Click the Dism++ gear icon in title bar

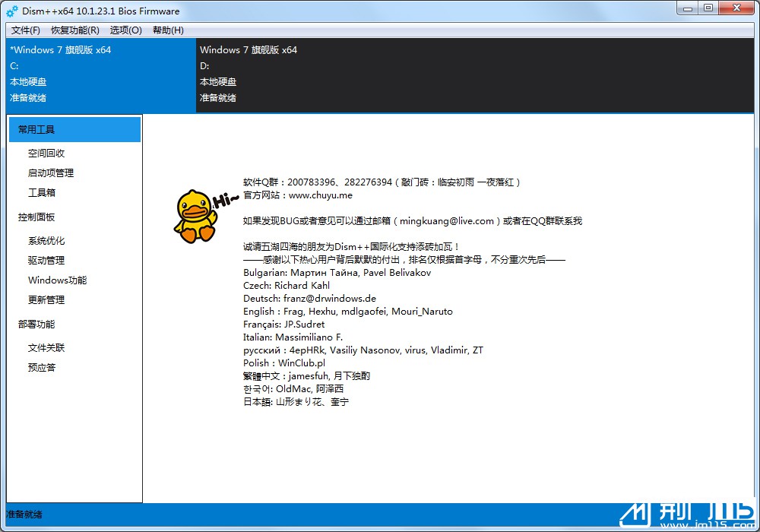point(12,11)
